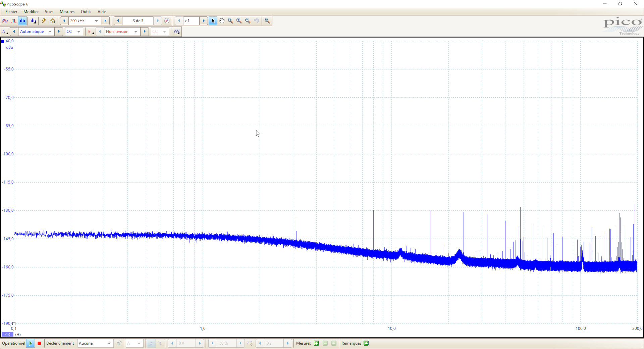Decrease pre-trigger 50 % arrow

tap(213, 343)
